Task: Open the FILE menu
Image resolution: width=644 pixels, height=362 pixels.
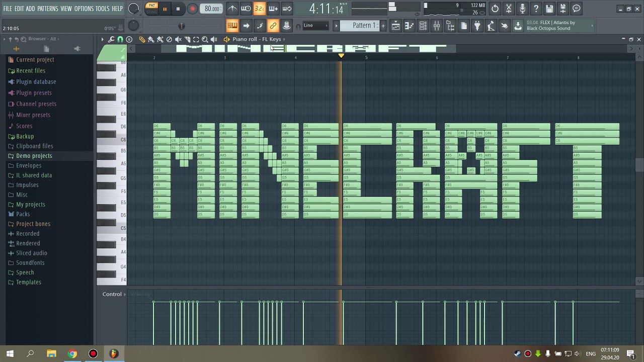Action: click(8, 9)
